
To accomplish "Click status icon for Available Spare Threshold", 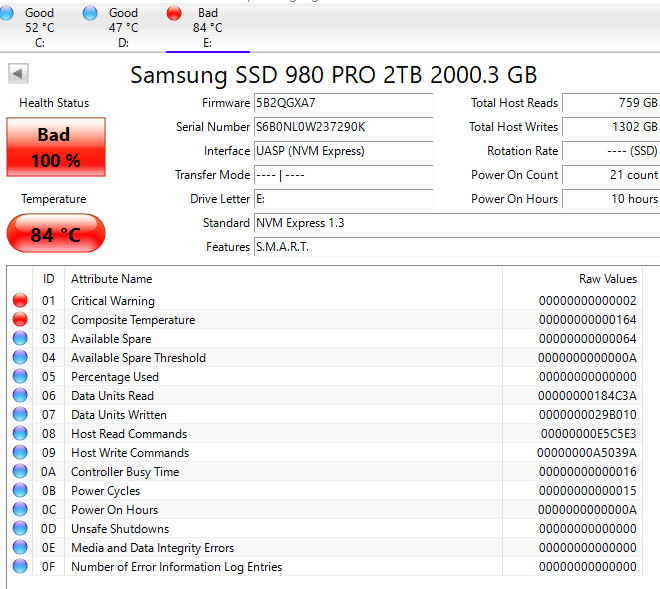I will click(x=20, y=357).
